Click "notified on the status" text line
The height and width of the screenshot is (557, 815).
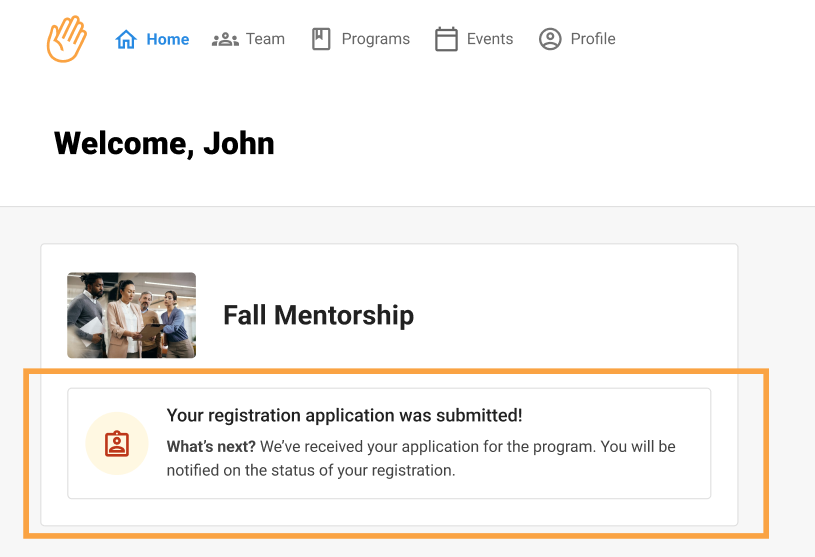pos(311,469)
